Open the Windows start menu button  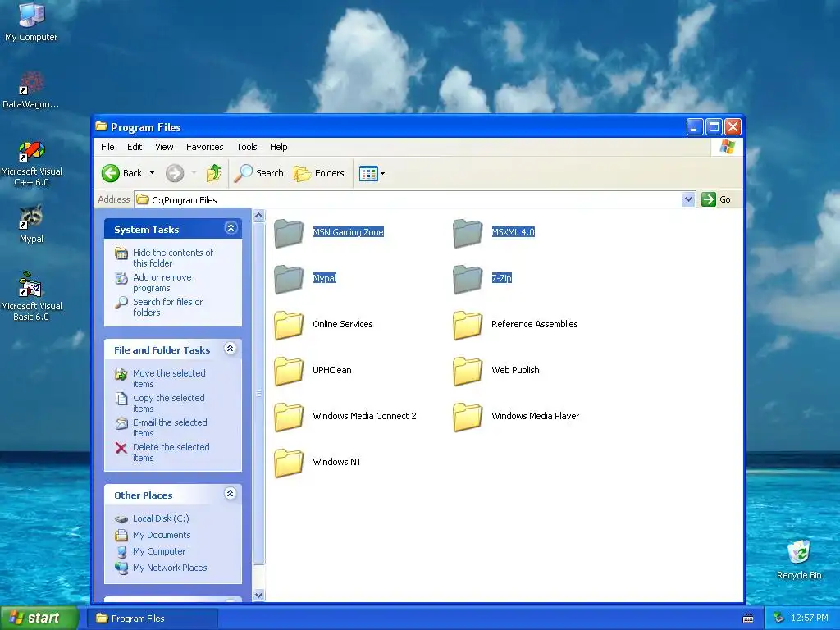[x=39, y=618]
